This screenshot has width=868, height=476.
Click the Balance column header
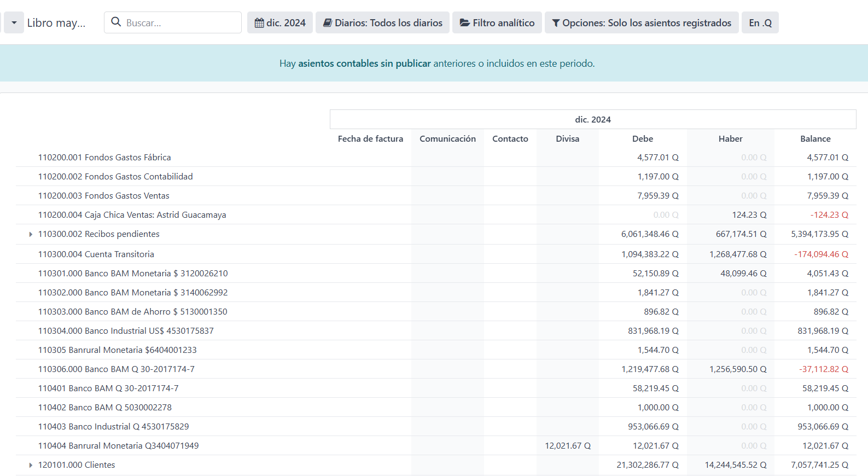coord(815,139)
